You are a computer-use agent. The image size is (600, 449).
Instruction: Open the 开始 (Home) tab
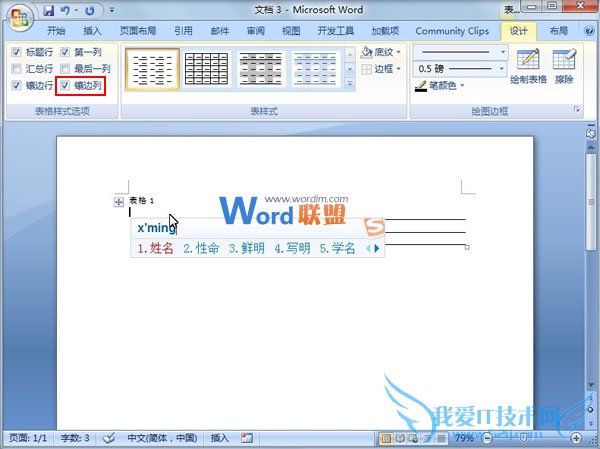pos(56,31)
